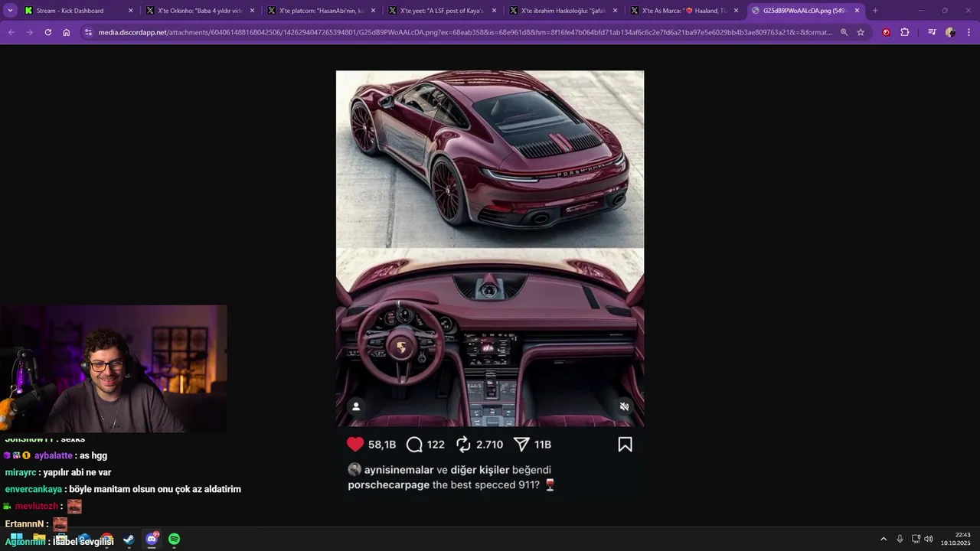Open the browser home page
This screenshot has height=551, width=980.
click(67, 32)
